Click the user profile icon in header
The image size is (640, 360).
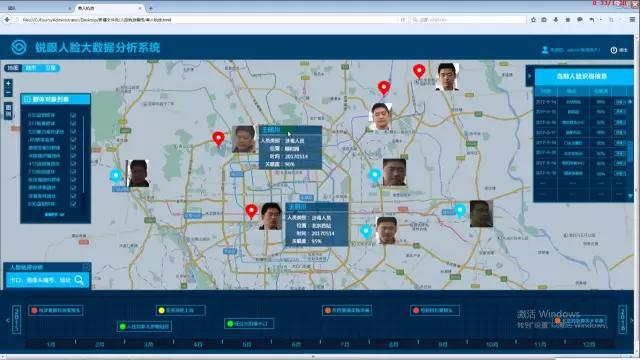point(544,50)
